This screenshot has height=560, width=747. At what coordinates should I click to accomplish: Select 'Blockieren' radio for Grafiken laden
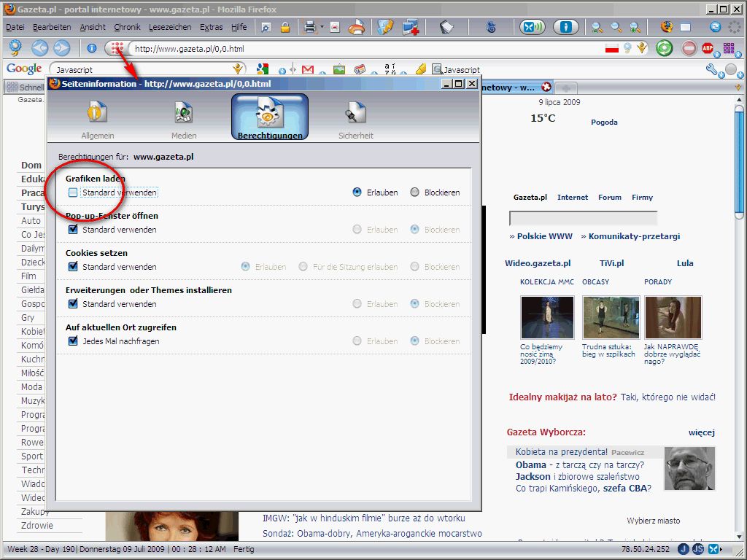[415, 192]
